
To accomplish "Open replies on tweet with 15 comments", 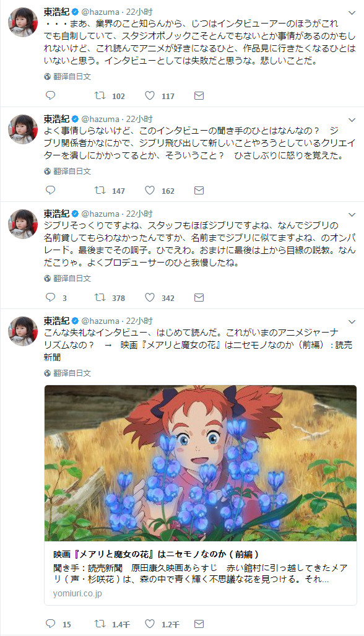I will pos(51,624).
